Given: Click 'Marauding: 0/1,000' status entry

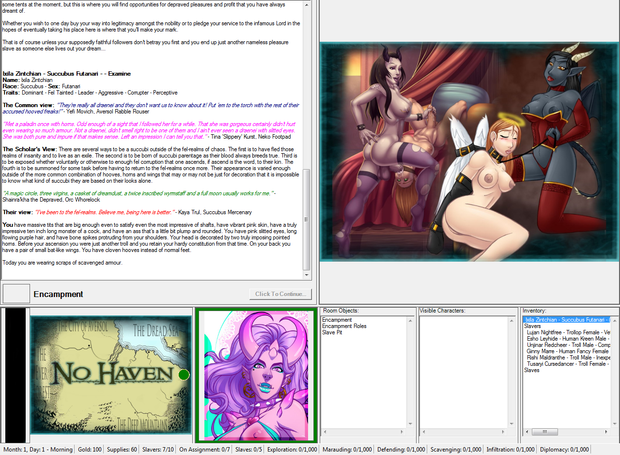Looking at the screenshot, I should click(x=347, y=449).
